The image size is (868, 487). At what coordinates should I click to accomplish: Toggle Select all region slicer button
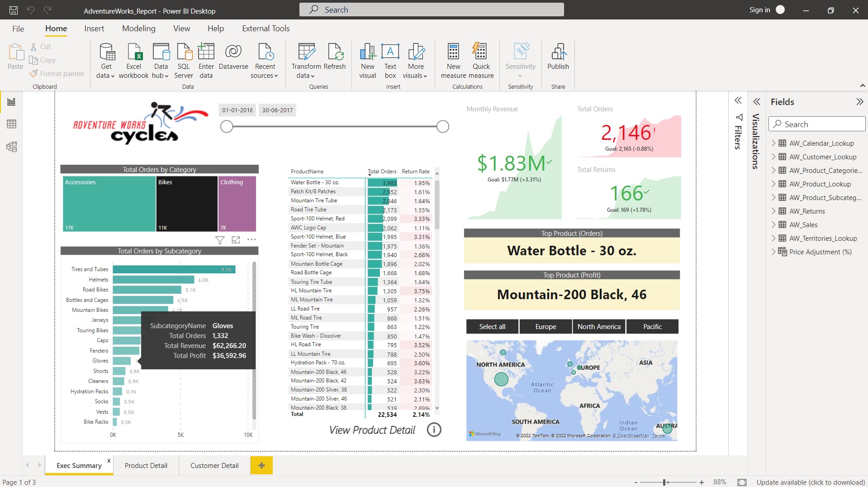492,327
